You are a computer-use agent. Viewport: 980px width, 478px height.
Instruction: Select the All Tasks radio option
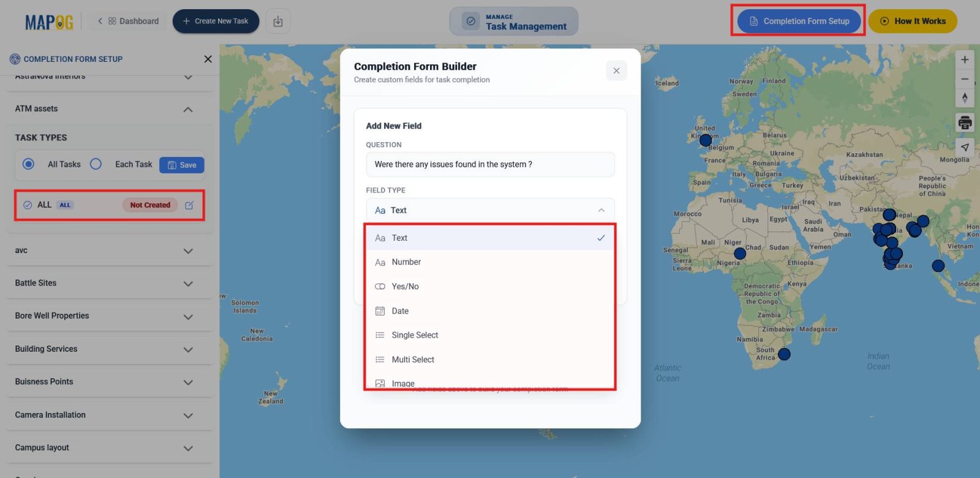(28, 164)
